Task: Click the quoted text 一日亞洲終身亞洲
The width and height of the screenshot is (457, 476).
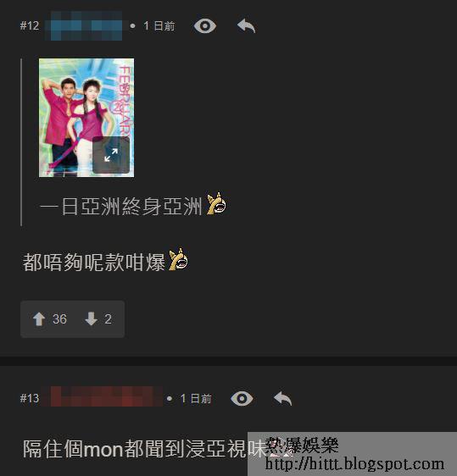Action: click(x=121, y=207)
